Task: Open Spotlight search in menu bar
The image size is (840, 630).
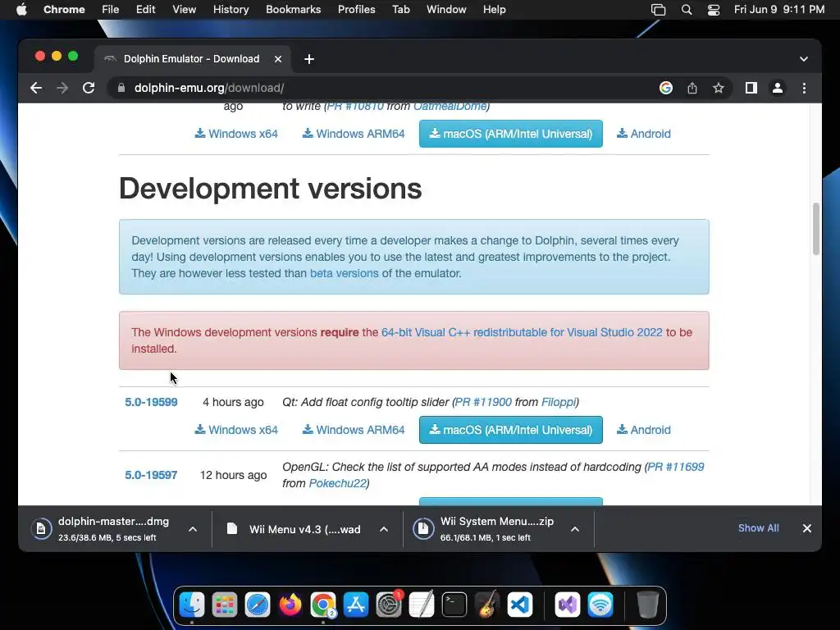Action: (x=687, y=10)
